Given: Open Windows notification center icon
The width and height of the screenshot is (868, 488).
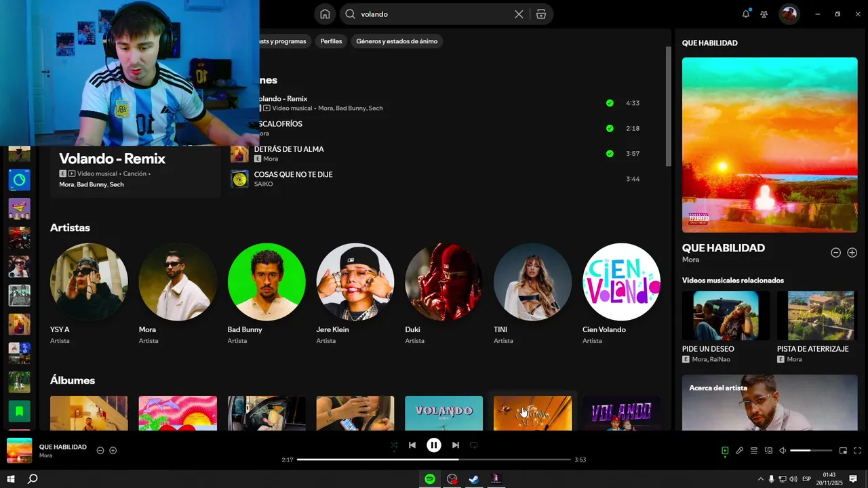Looking at the screenshot, I should pyautogui.click(x=853, y=479).
